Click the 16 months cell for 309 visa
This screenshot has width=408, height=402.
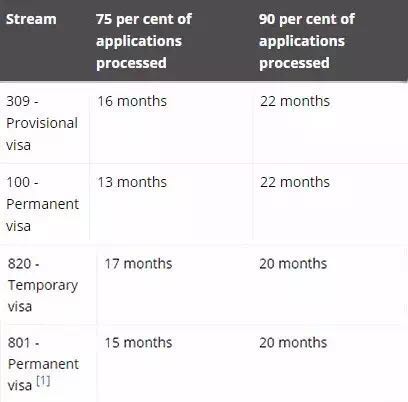point(132,101)
